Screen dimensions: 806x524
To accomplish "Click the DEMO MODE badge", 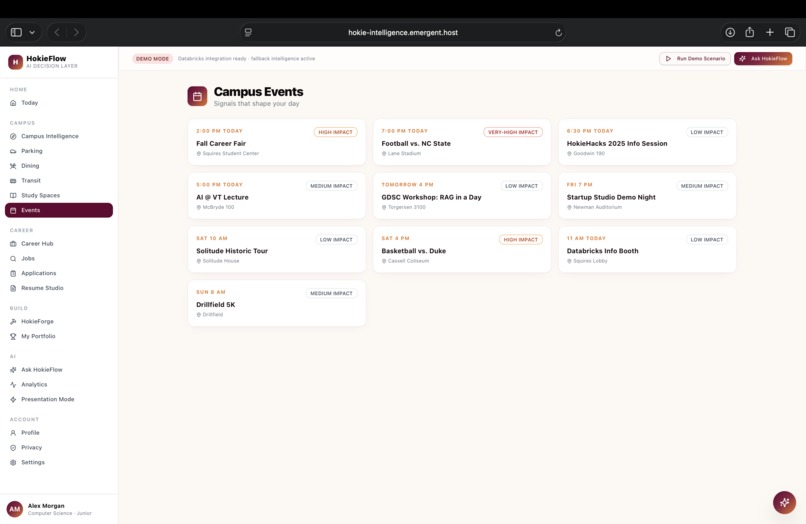I will [152, 59].
